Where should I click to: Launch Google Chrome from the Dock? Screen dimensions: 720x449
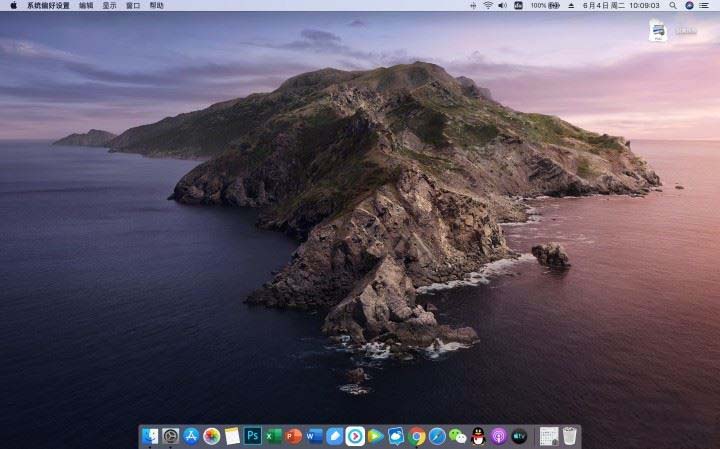[416, 436]
